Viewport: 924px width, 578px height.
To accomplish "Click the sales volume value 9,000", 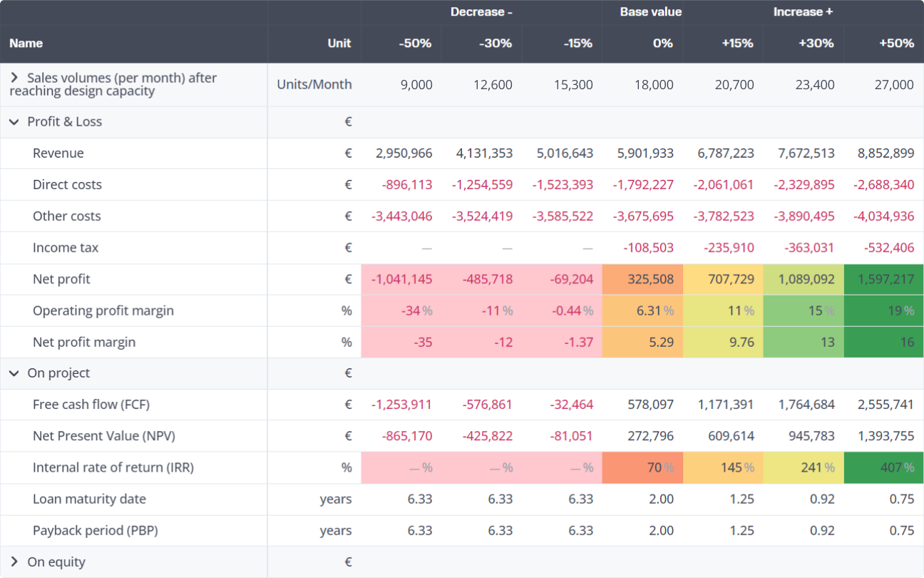I will pyautogui.click(x=417, y=84).
